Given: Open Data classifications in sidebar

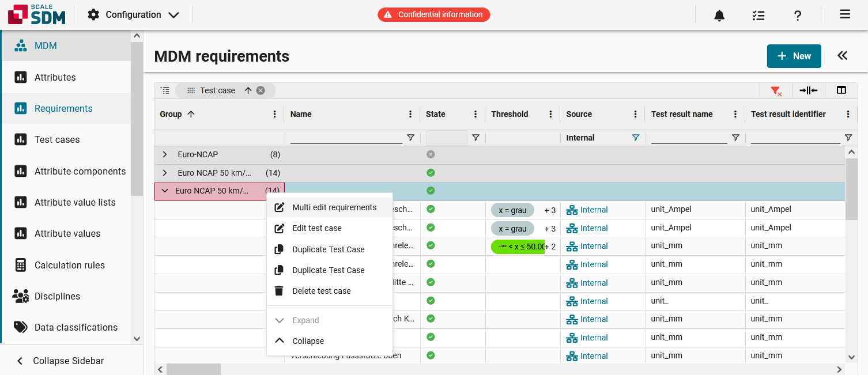Looking at the screenshot, I should click(66, 327).
